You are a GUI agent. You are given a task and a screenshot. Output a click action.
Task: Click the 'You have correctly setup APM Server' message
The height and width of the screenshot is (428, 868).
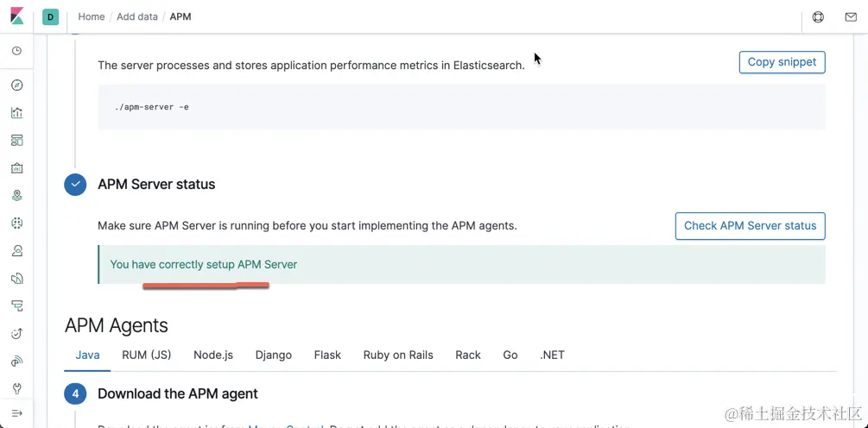click(204, 264)
